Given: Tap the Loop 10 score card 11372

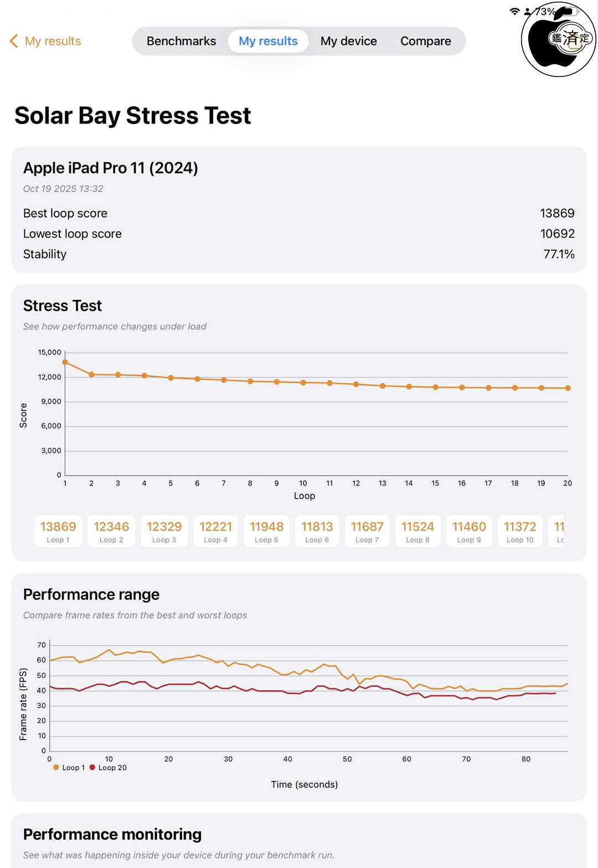Looking at the screenshot, I should tap(520, 531).
